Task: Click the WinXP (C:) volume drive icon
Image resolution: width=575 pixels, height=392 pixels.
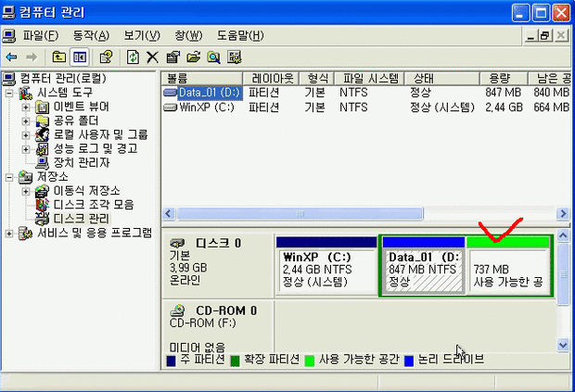Action: 170,107
